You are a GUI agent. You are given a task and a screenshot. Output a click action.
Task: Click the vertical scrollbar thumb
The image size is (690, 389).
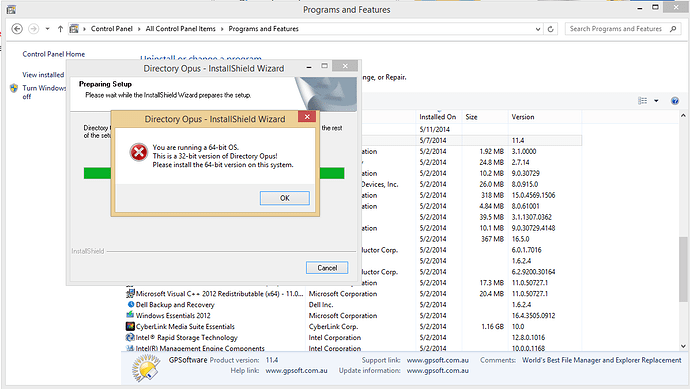tap(683, 269)
